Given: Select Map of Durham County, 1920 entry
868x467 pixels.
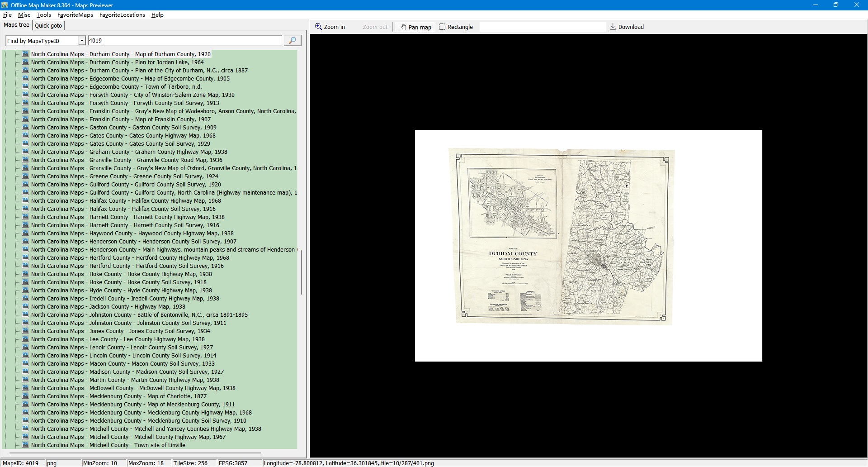Looking at the screenshot, I should tap(121, 54).
